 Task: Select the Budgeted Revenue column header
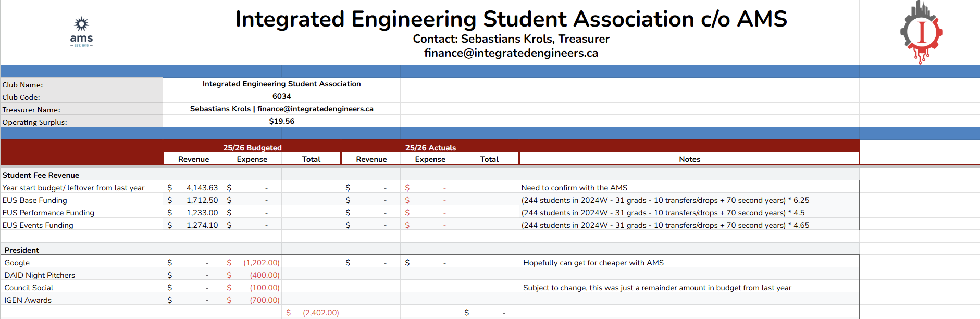(193, 159)
